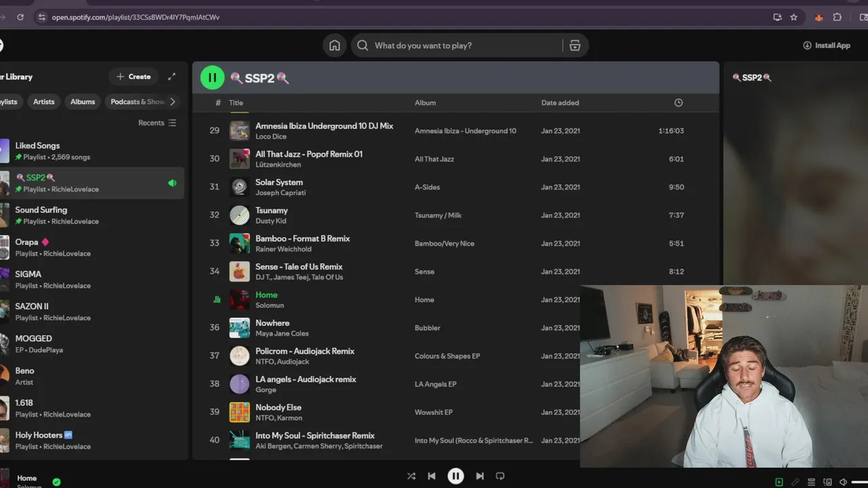Open album link Wowshit EP
The image size is (868, 488).
coord(434,412)
